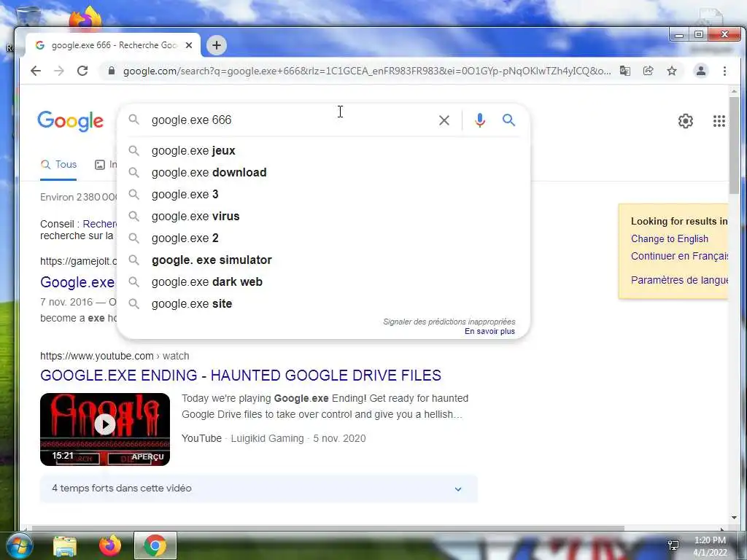Translate this page via address bar icon
The width and height of the screenshot is (747, 560).
click(624, 71)
